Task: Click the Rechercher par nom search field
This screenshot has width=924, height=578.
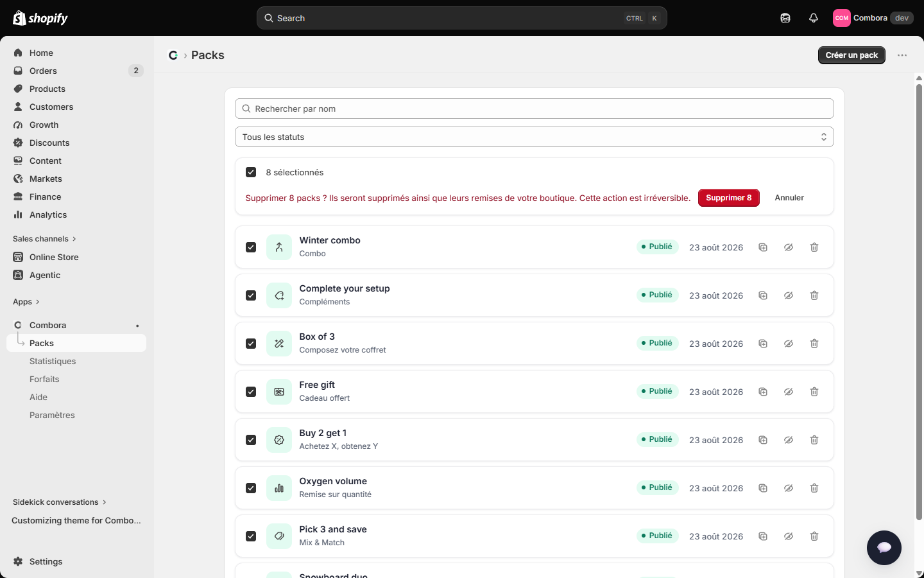Action: click(x=535, y=109)
